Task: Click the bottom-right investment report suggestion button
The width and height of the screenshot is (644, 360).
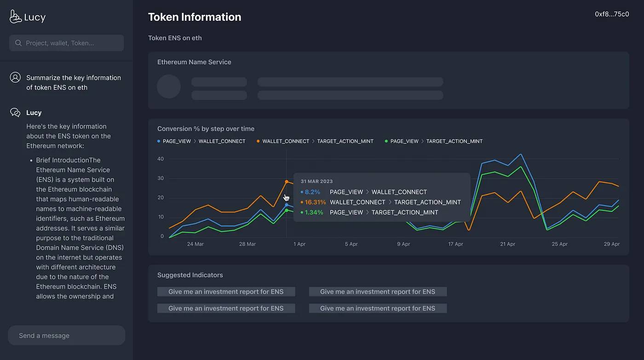Action: click(x=378, y=308)
